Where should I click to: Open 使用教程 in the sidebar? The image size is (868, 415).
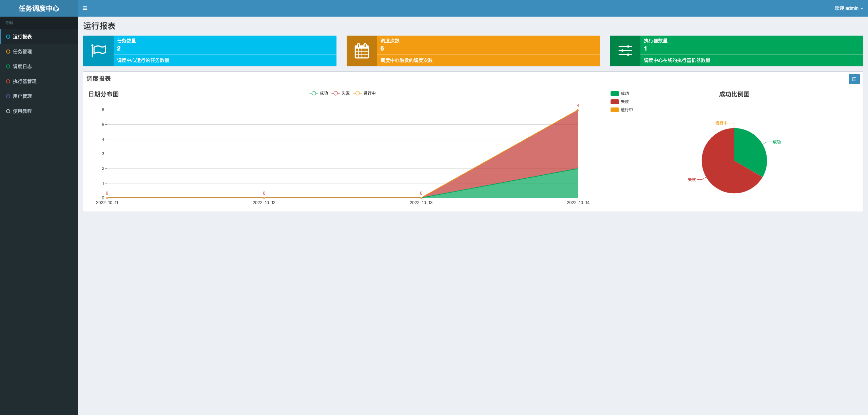22,111
